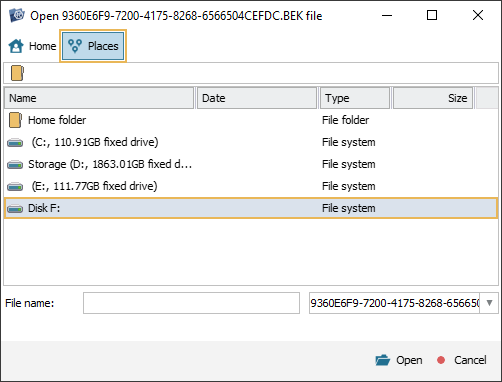Select the Storage D: fixed drive row
The width and height of the screenshot is (502, 382).
pos(251,164)
